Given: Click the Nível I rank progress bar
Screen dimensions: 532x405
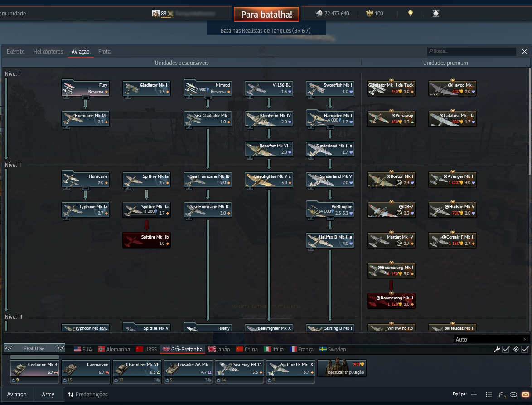Looking at the screenshot, I should [x=6, y=118].
